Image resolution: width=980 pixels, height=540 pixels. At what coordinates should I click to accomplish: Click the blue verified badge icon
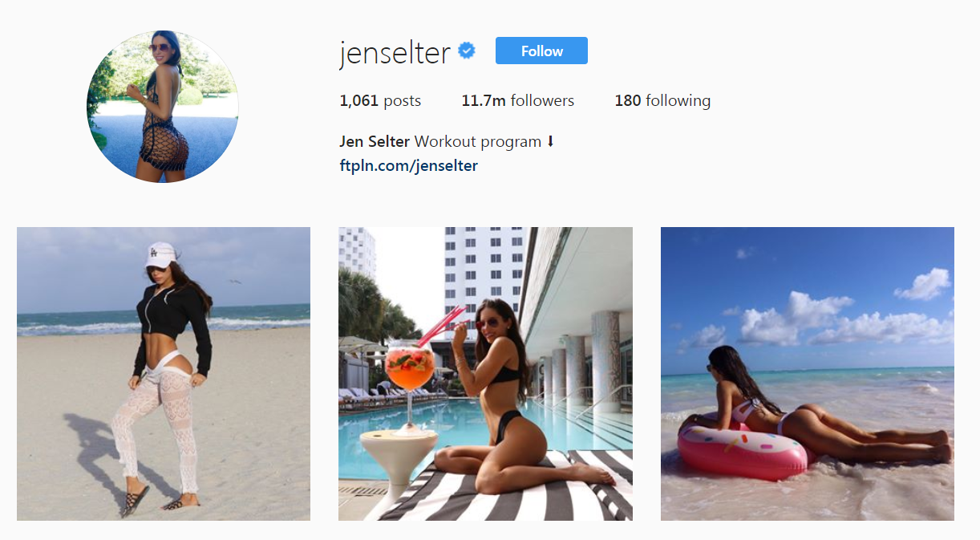tap(467, 51)
